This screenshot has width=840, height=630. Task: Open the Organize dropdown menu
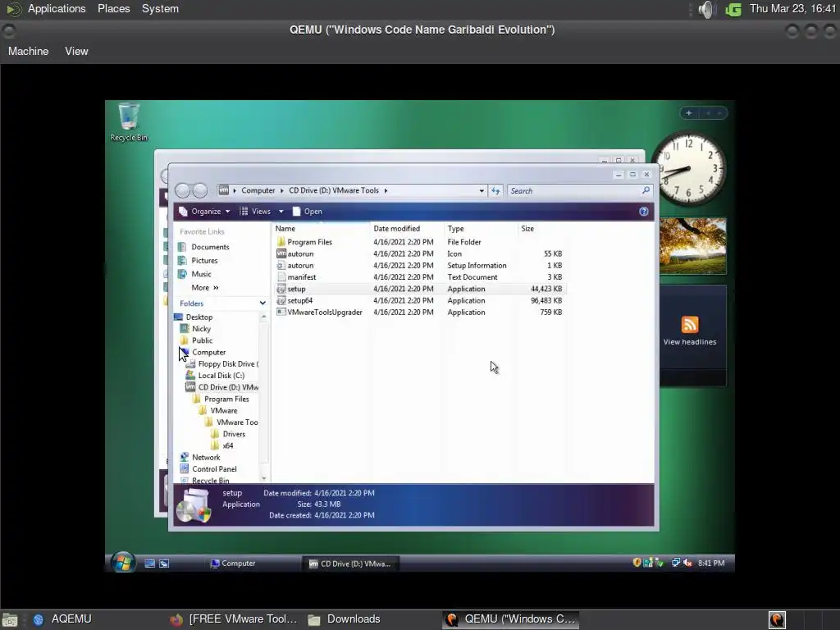204,212
